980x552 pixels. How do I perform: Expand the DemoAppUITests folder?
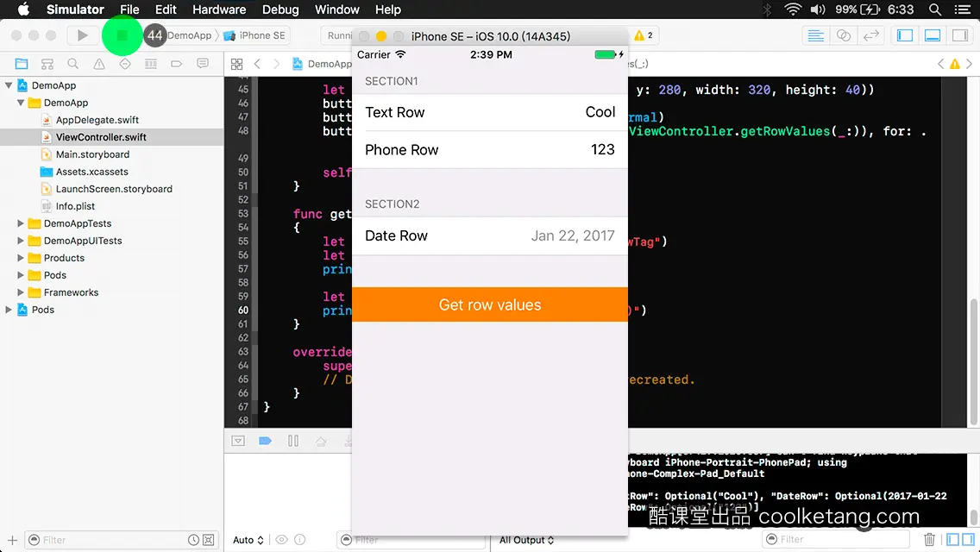[x=21, y=241]
